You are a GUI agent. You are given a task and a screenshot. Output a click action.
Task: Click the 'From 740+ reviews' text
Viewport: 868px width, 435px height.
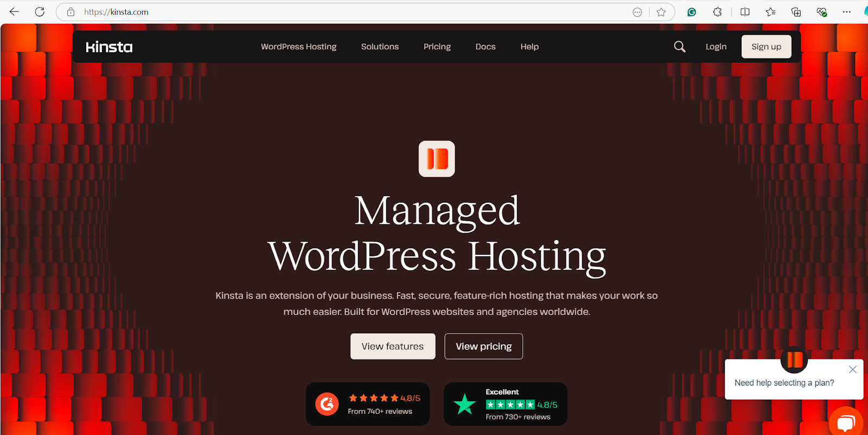(380, 412)
